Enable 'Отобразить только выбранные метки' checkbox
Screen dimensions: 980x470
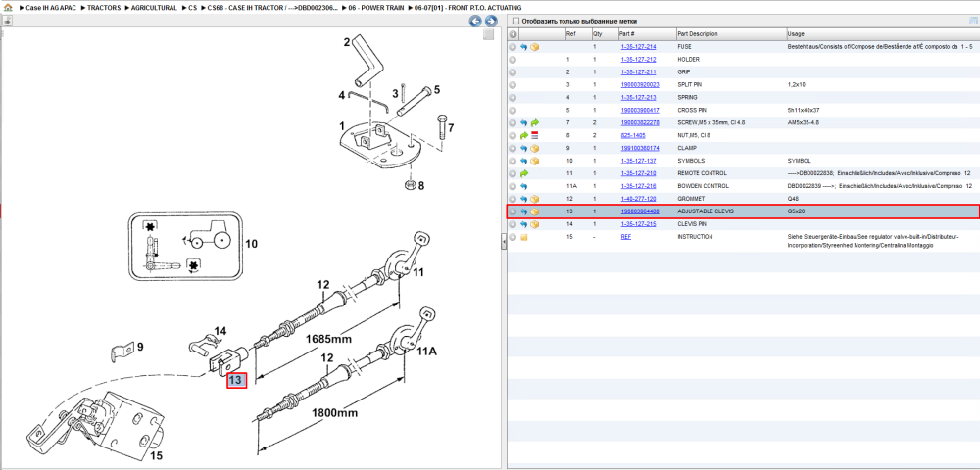515,21
